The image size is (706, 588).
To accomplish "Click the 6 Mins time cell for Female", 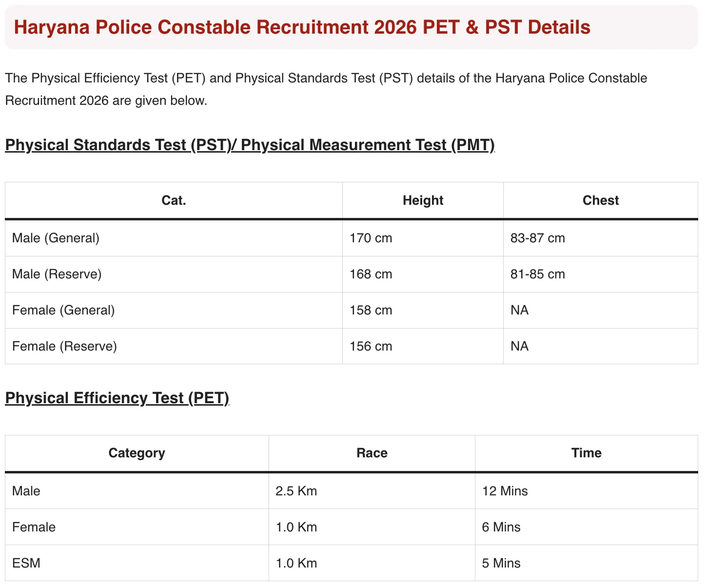I will (501, 527).
